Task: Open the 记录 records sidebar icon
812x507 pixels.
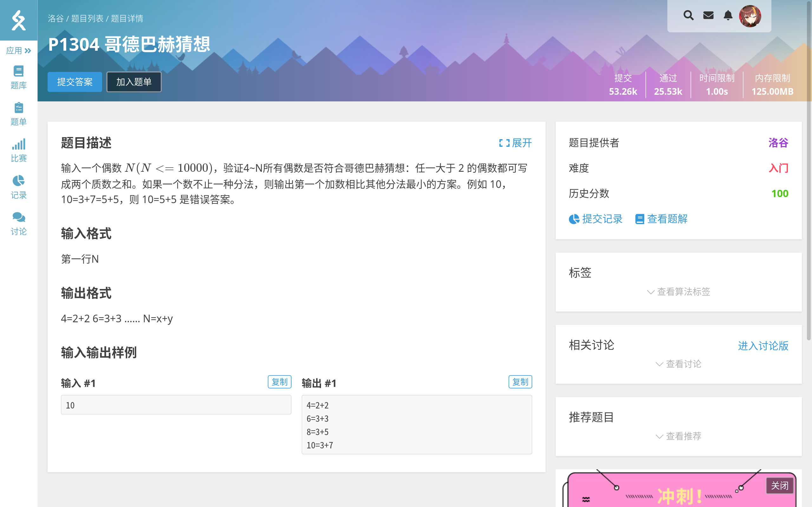Action: point(18,187)
